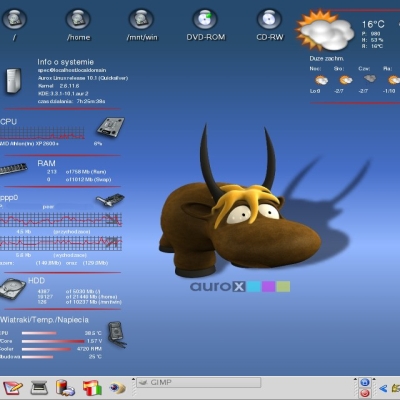Screen dimensions: 400x400
Task: Click the hard disk icon beside HDD
Action: coord(13,289)
